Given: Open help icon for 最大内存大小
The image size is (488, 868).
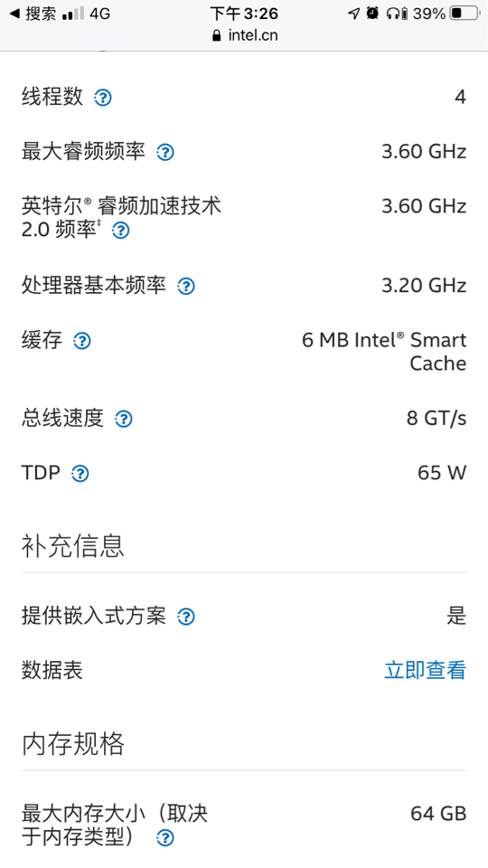Looking at the screenshot, I should [x=164, y=838].
